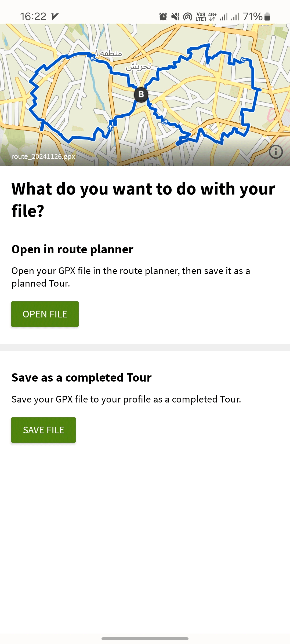The width and height of the screenshot is (290, 644).
Task: Tap the تجریش place label on map
Action: (x=139, y=66)
